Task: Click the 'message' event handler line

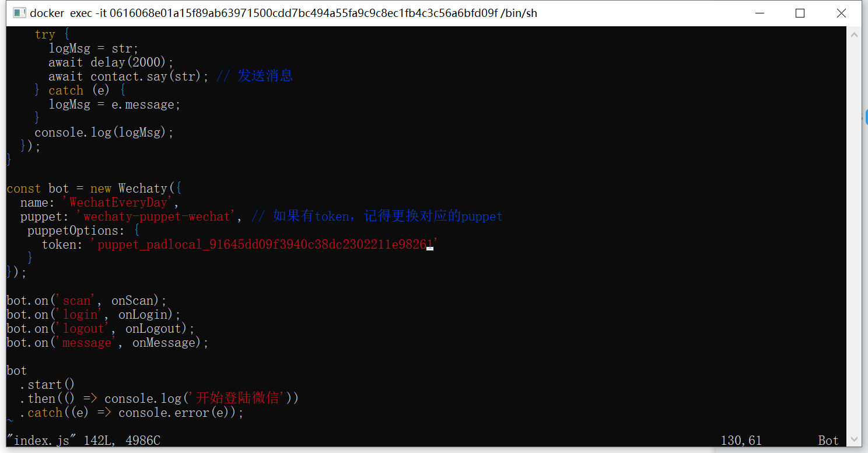Action: point(105,342)
